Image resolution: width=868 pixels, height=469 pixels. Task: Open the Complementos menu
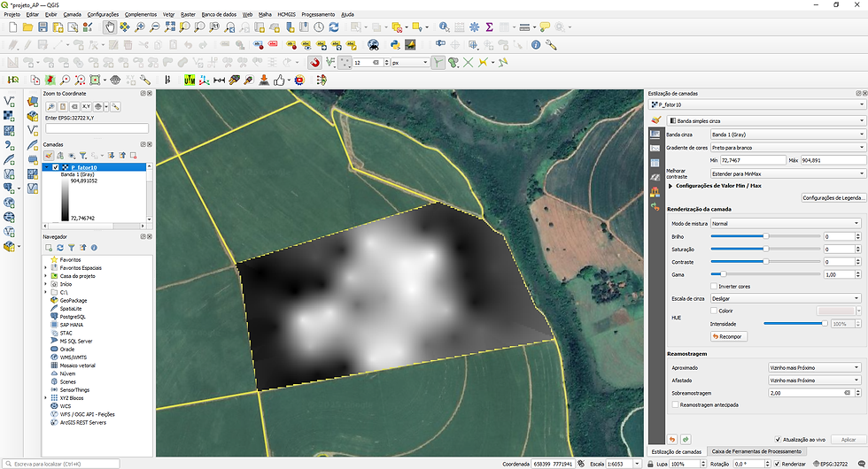click(x=141, y=14)
